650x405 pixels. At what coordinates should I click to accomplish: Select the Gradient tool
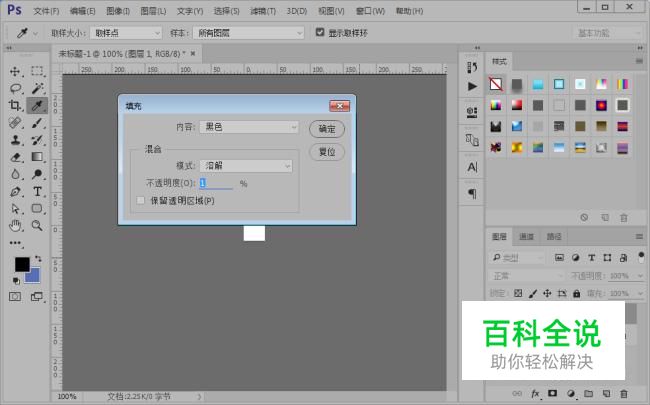tap(37, 157)
